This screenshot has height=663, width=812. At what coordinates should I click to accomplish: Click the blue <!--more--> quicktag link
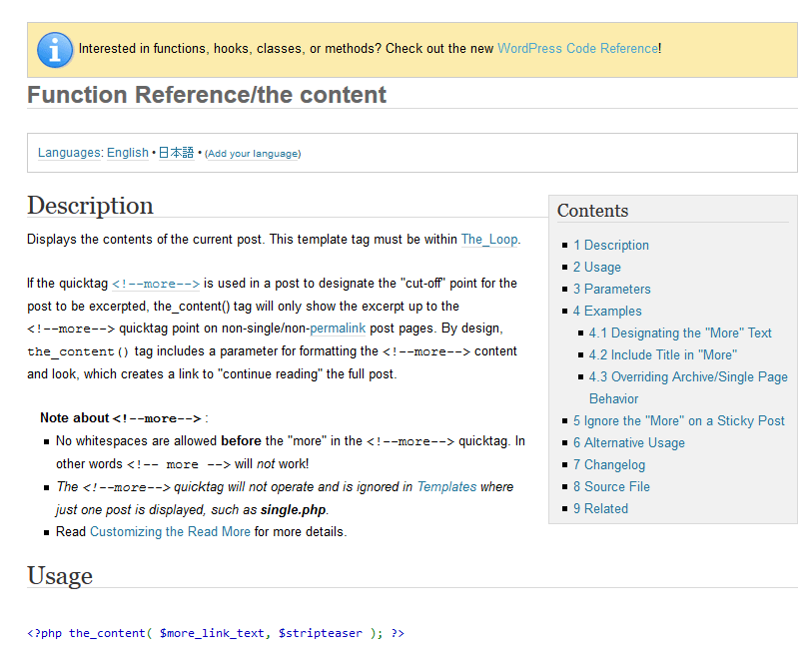coord(156,284)
